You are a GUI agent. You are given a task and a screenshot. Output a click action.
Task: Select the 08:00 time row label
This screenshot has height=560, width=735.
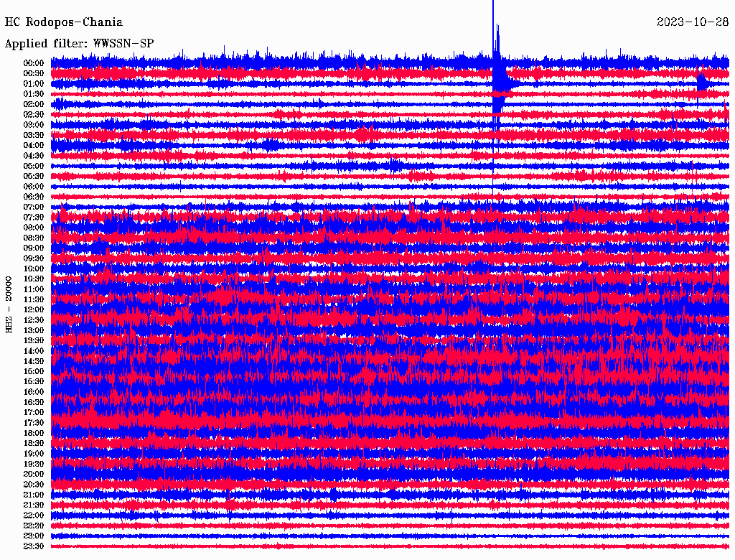tap(34, 228)
